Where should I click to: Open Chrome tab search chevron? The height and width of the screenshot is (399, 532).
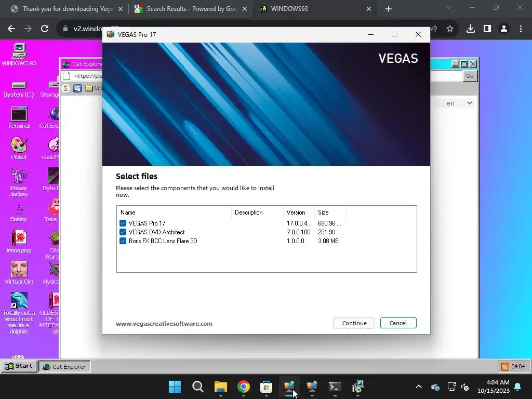(x=448, y=7)
